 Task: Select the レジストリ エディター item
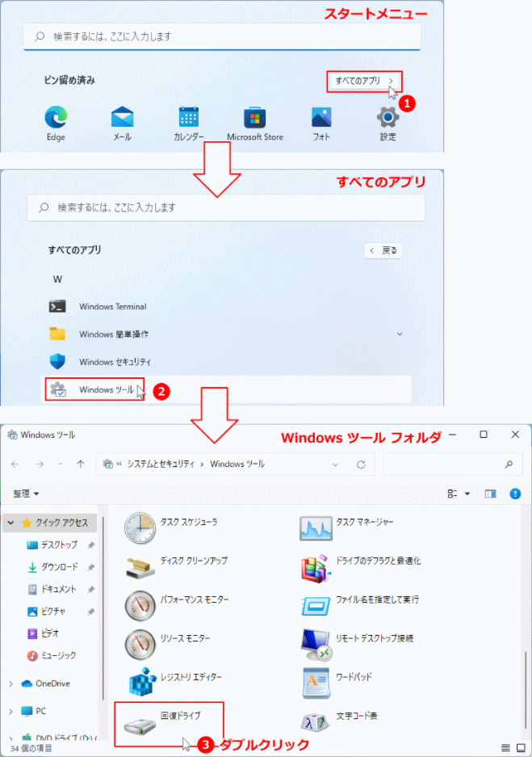click(x=174, y=683)
